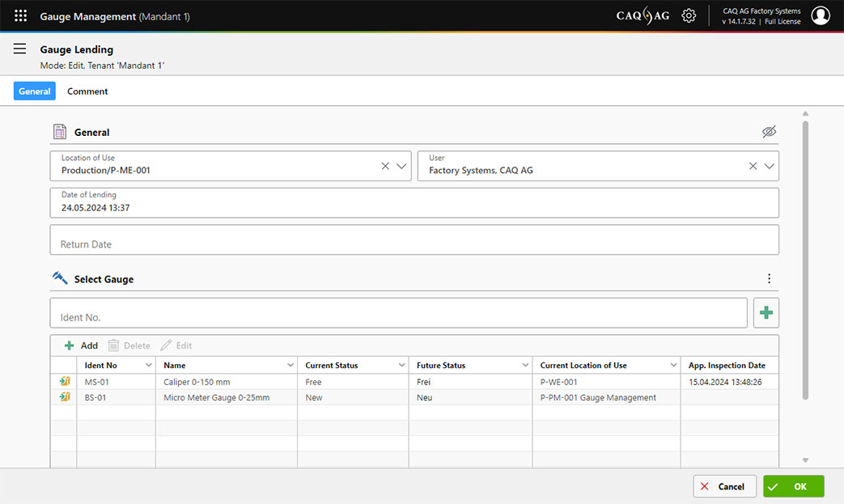Image resolution: width=844 pixels, height=504 pixels.
Task: Click the BS-01 row gauge icon
Action: click(64, 397)
